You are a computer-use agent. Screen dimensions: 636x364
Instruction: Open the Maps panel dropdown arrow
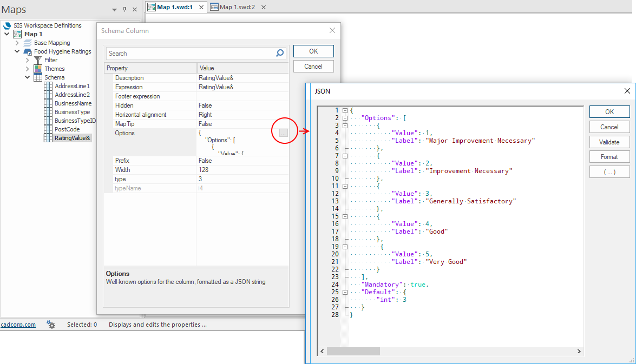coord(114,10)
